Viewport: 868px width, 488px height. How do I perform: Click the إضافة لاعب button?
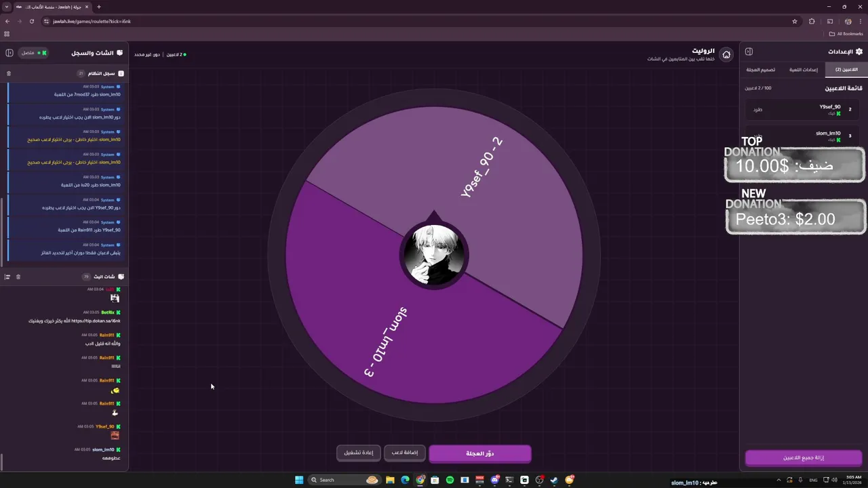tap(405, 453)
